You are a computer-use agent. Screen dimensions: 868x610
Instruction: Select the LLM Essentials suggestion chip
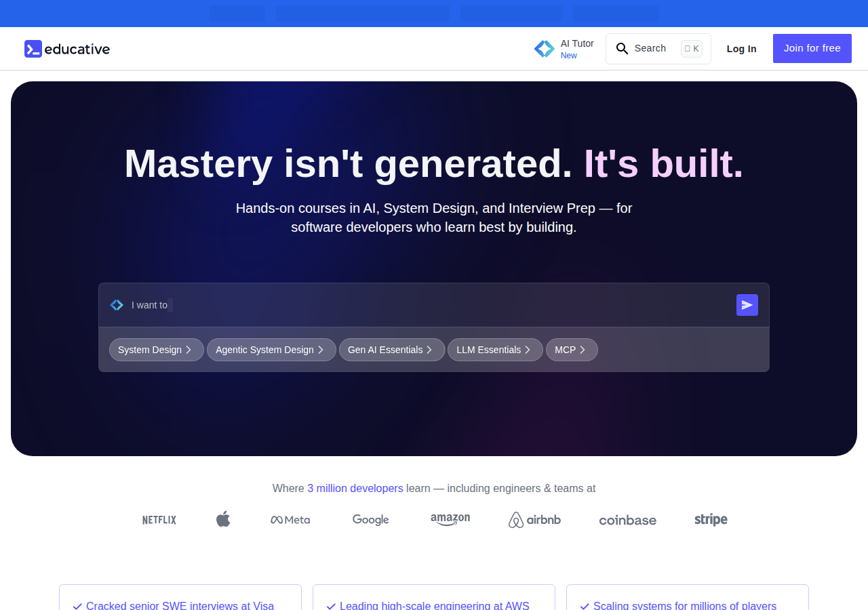pos(495,350)
